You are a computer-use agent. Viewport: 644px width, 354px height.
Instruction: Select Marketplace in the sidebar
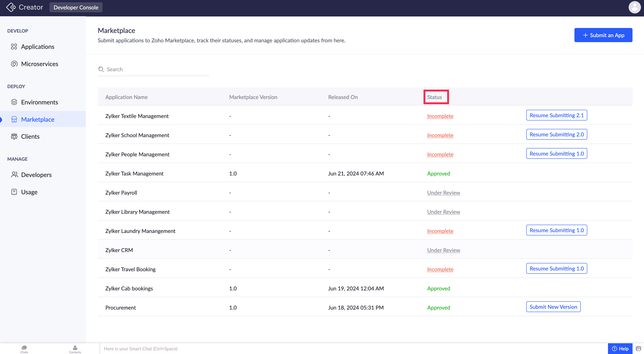click(x=38, y=119)
